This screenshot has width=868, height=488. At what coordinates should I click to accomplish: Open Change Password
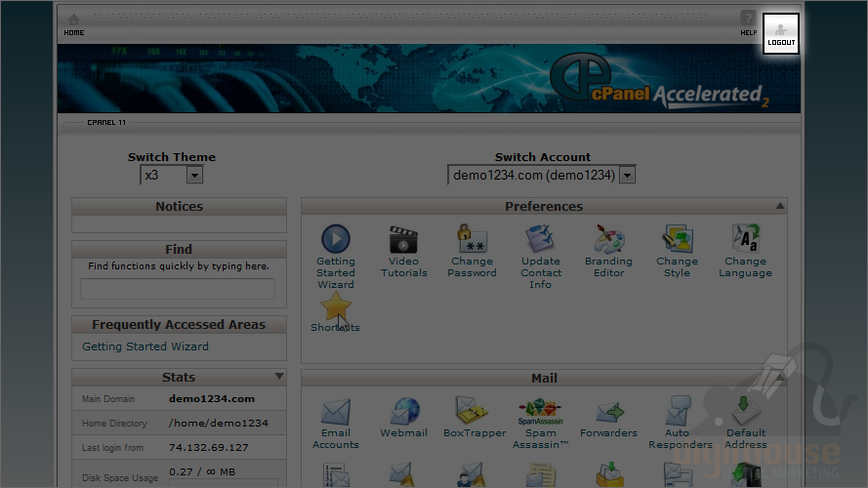(x=473, y=240)
